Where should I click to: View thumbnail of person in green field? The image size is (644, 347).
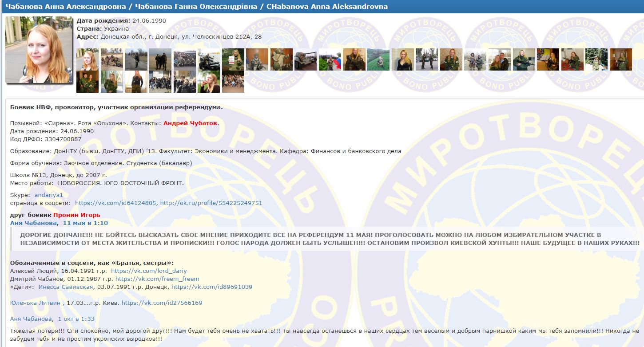[x=378, y=59]
